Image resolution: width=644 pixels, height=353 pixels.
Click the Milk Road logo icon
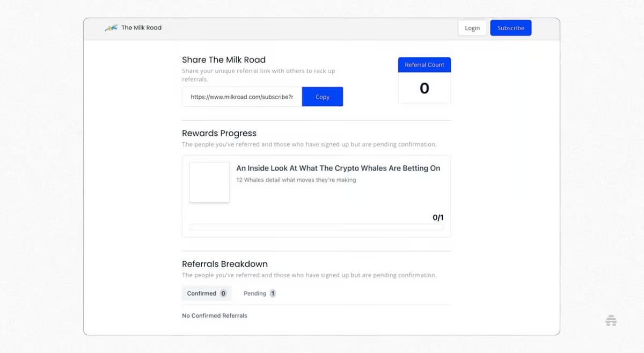112,27
